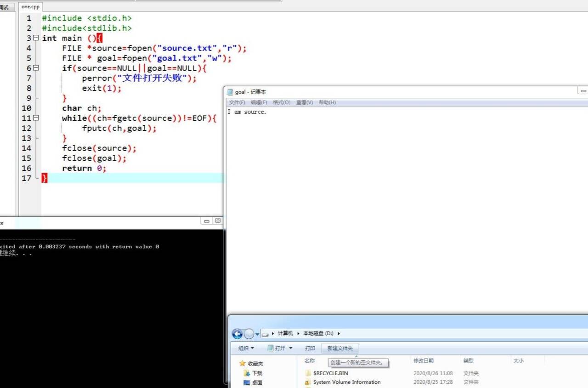Click 打印 in the Explorer toolbar
Screen dimensions: 588x388
310,348
